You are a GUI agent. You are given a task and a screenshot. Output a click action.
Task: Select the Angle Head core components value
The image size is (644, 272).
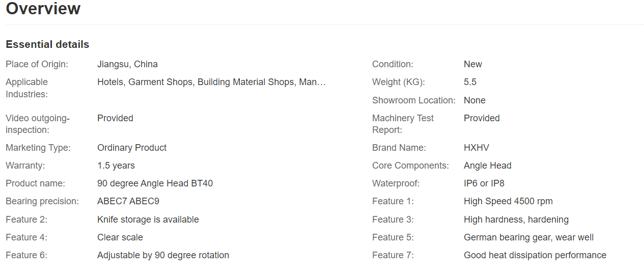(x=487, y=166)
